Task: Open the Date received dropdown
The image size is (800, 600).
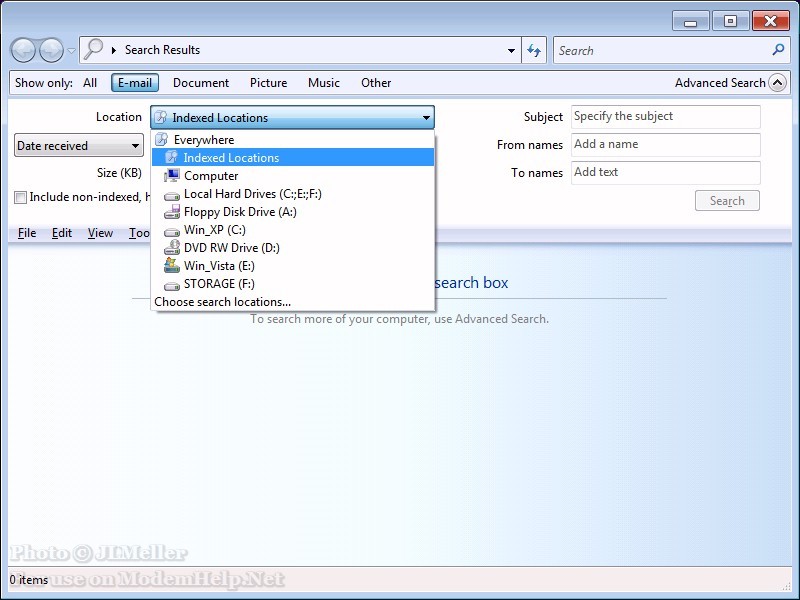Action: pos(79,146)
